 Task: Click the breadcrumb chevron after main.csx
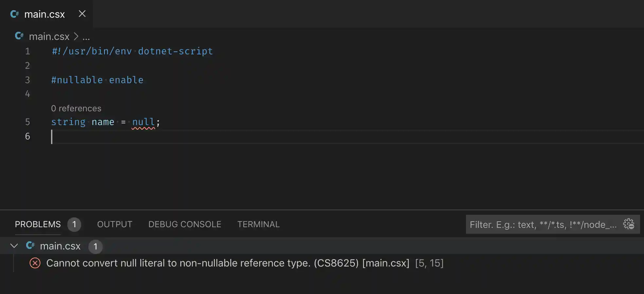(76, 36)
